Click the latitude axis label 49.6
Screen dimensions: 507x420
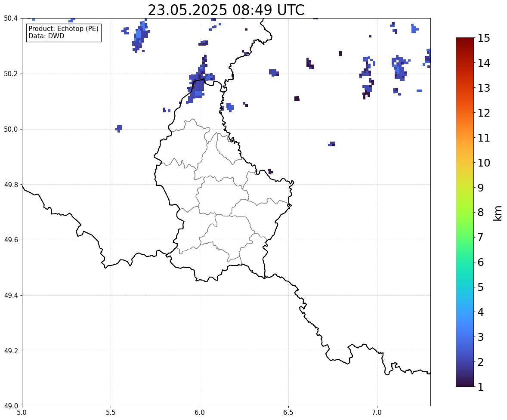11,240
